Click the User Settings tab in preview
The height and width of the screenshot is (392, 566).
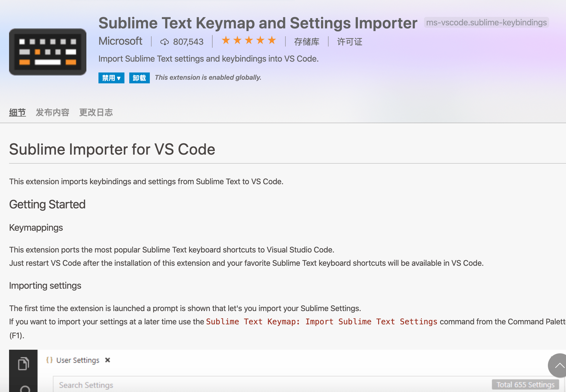pyautogui.click(x=78, y=360)
